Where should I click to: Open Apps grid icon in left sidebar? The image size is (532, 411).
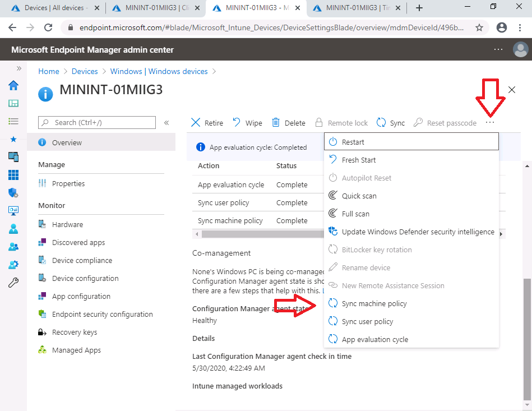tap(13, 175)
